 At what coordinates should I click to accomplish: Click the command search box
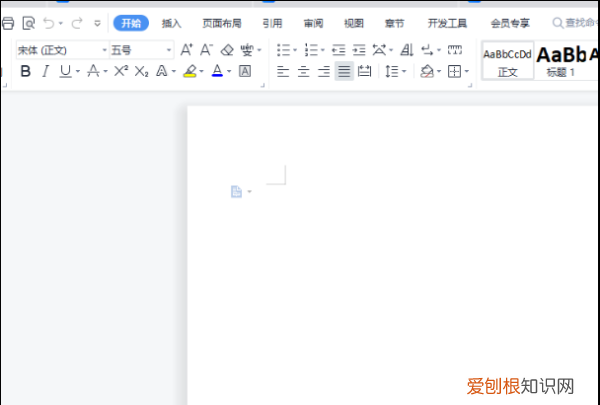click(576, 23)
